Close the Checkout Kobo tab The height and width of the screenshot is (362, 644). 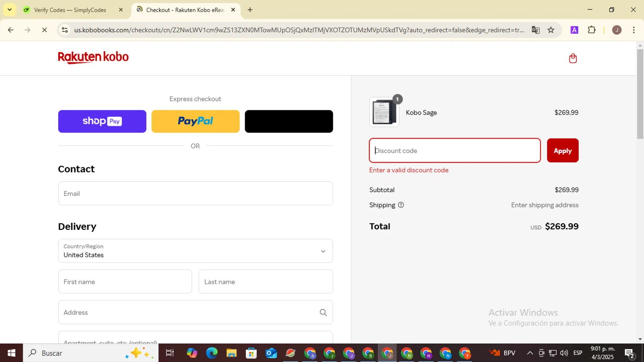pyautogui.click(x=233, y=9)
